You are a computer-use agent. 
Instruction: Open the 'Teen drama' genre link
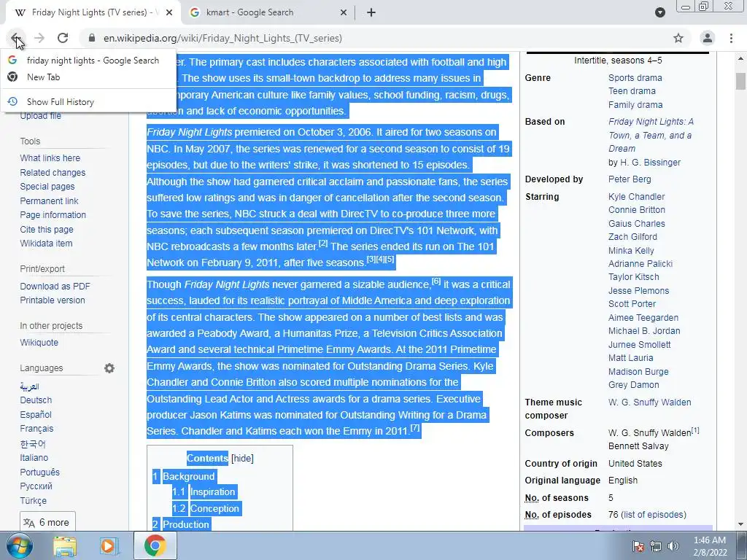[632, 91]
